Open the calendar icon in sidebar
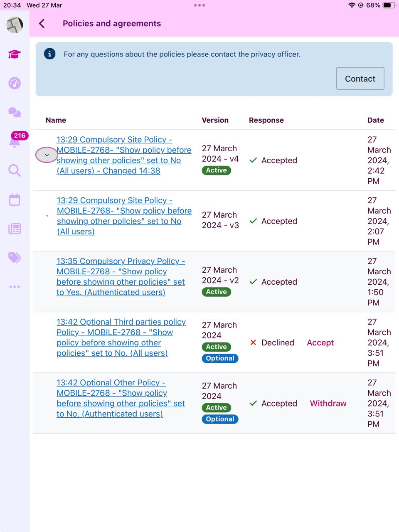 [x=15, y=199]
